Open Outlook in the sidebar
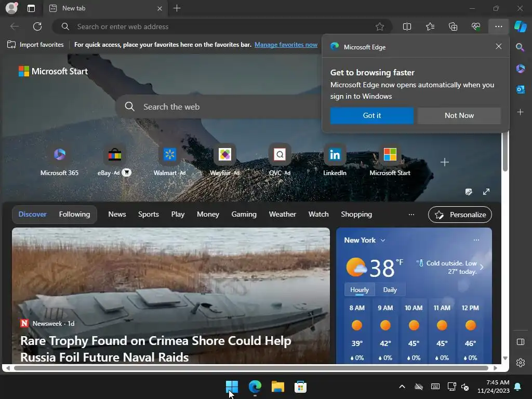This screenshot has width=532, height=399. point(520,89)
